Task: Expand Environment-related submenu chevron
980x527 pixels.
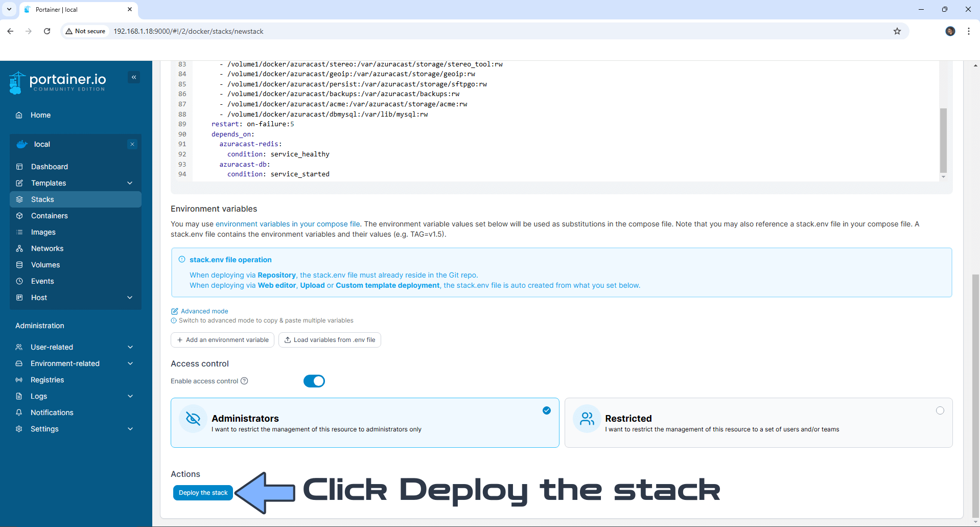Action: [x=130, y=363]
